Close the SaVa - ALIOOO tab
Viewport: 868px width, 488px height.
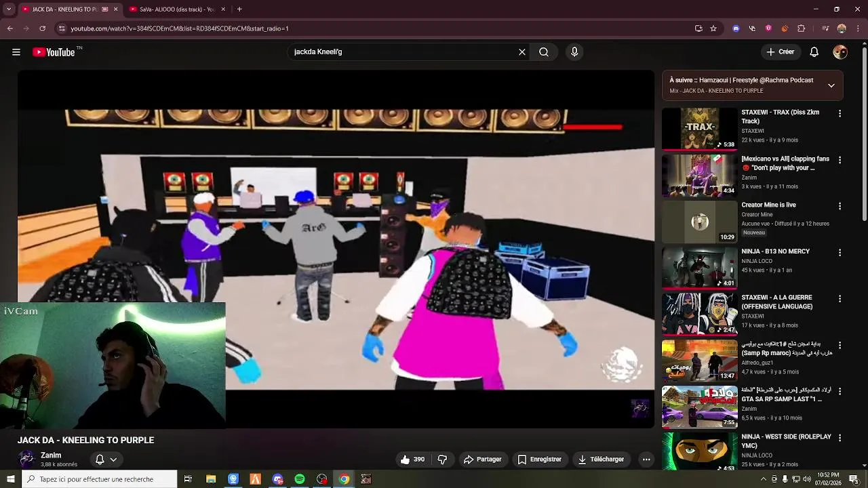click(223, 9)
